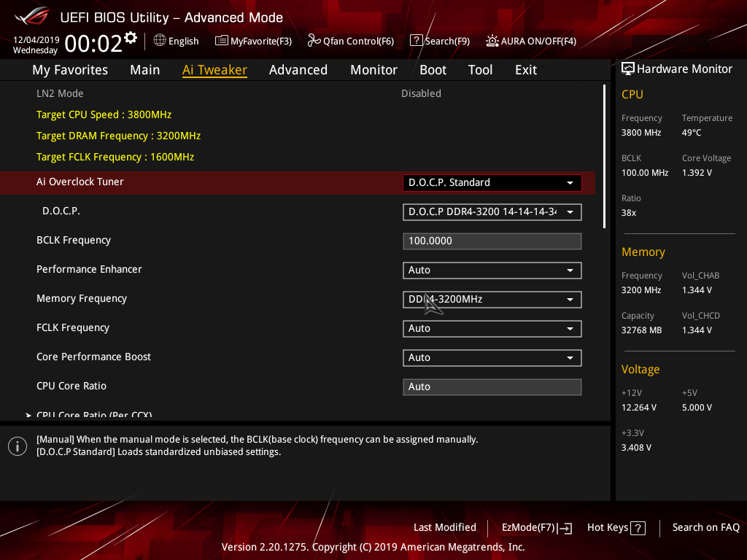747x560 pixels.
Task: Click memory Capacity 32768 MB value
Action: pos(641,330)
